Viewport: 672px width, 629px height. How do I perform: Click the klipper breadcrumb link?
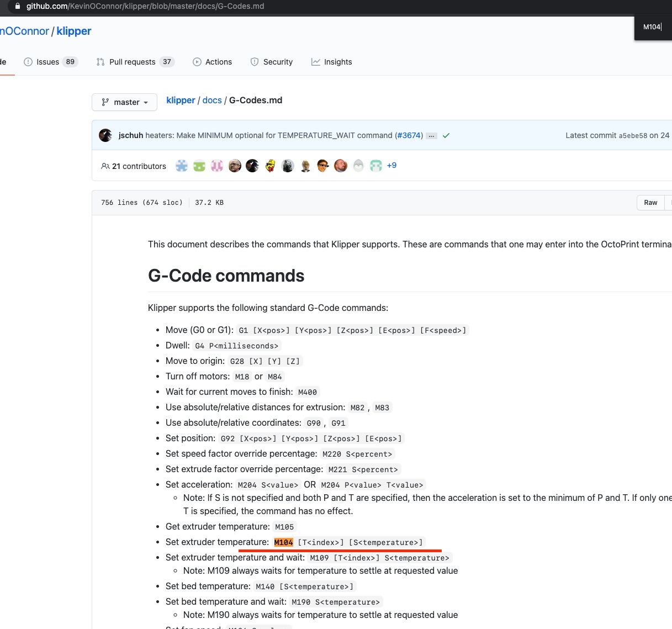181,100
